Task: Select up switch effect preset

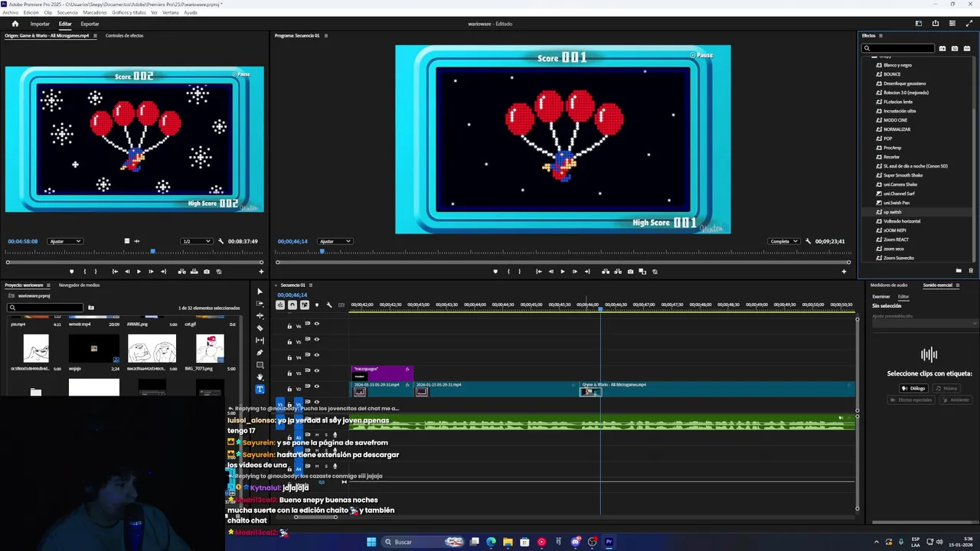Action: (x=892, y=212)
